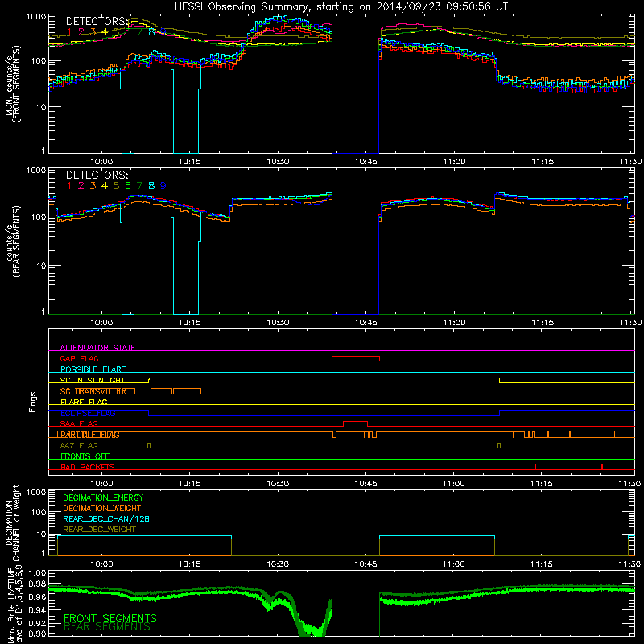
Task: Click the GAP FLAG label
Action: [80, 358]
